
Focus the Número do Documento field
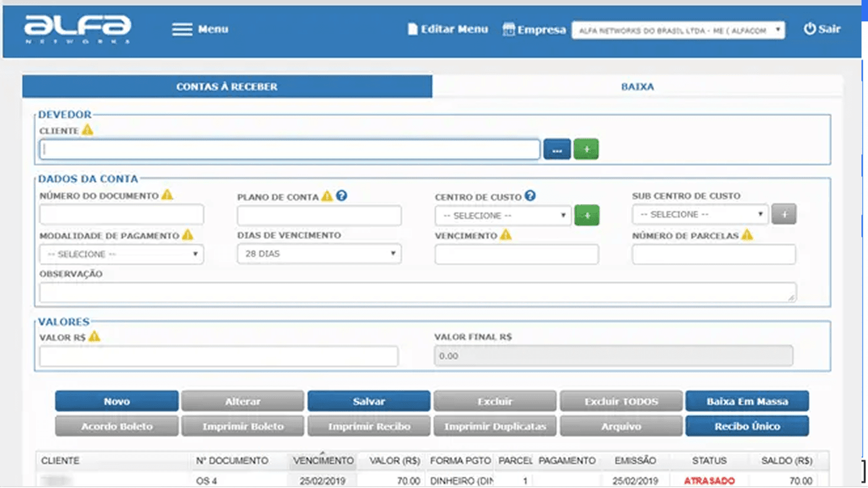(x=121, y=214)
